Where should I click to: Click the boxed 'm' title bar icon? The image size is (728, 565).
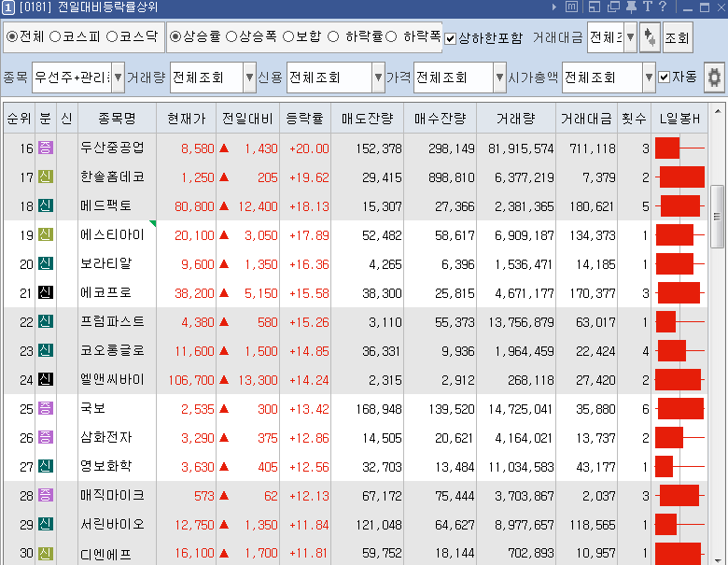coord(571,7)
